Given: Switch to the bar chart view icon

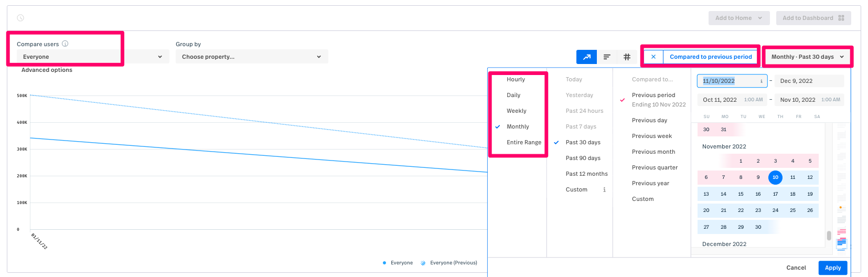Looking at the screenshot, I should click(x=607, y=57).
